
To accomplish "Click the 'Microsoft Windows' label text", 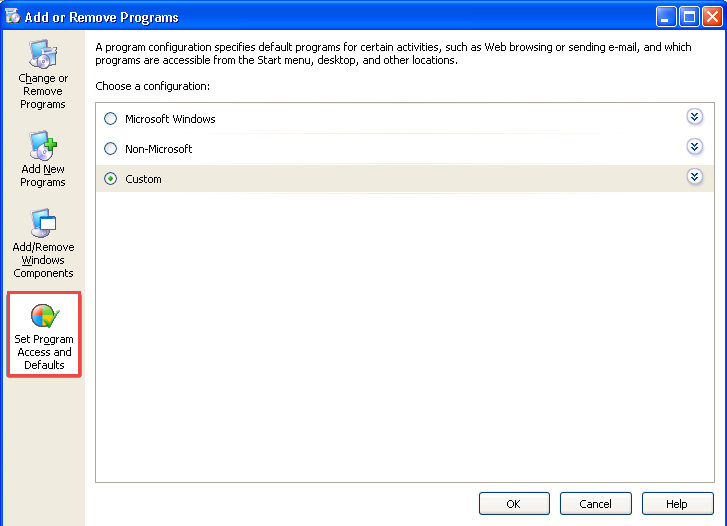I will pos(170,119).
